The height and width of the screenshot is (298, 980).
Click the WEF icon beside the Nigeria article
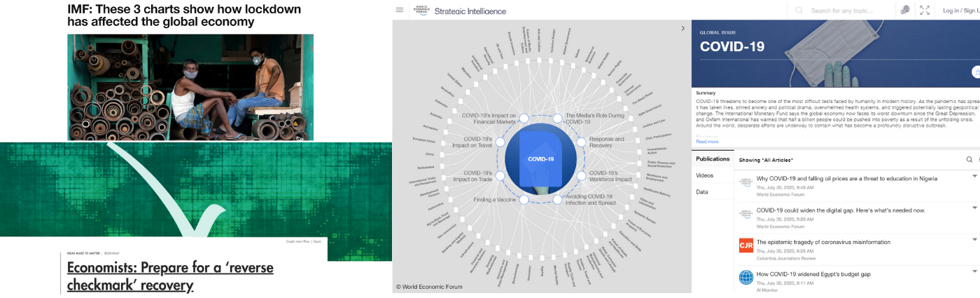point(746,181)
